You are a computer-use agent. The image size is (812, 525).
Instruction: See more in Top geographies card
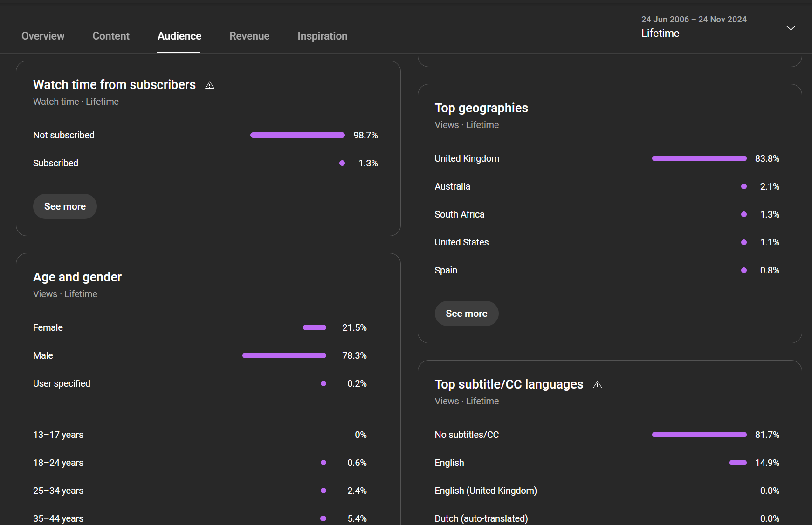coord(467,314)
